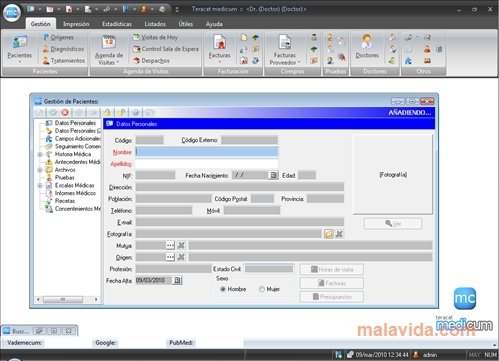Click into the Nombre input field
The width and height of the screenshot is (499, 361).
click(207, 152)
